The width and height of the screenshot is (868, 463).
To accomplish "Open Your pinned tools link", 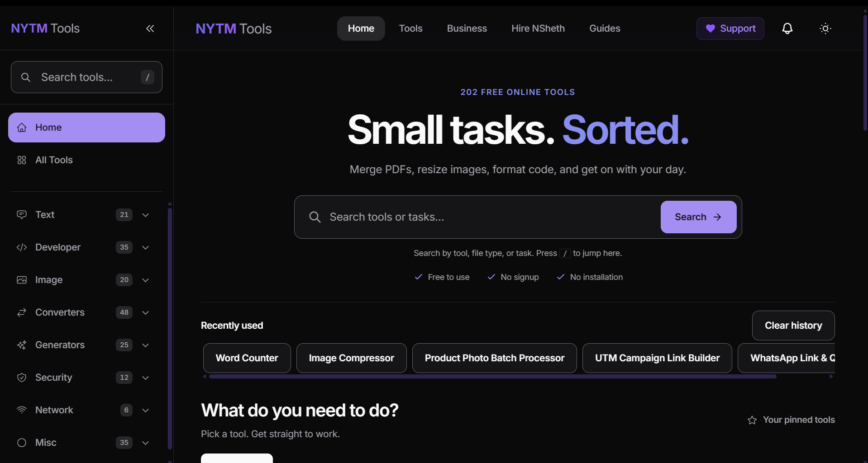I will coord(791,420).
